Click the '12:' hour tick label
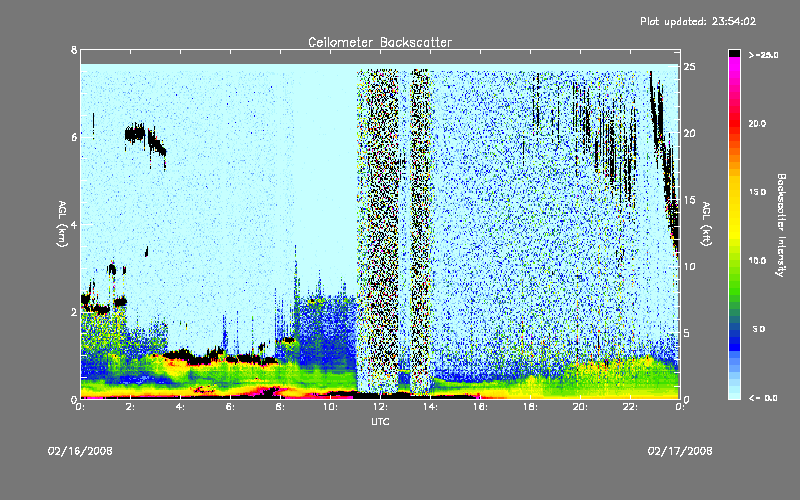The height and width of the screenshot is (500, 800). tap(380, 407)
